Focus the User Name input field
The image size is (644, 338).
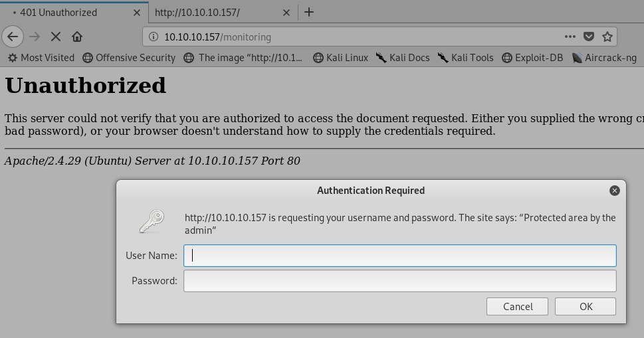pos(400,256)
